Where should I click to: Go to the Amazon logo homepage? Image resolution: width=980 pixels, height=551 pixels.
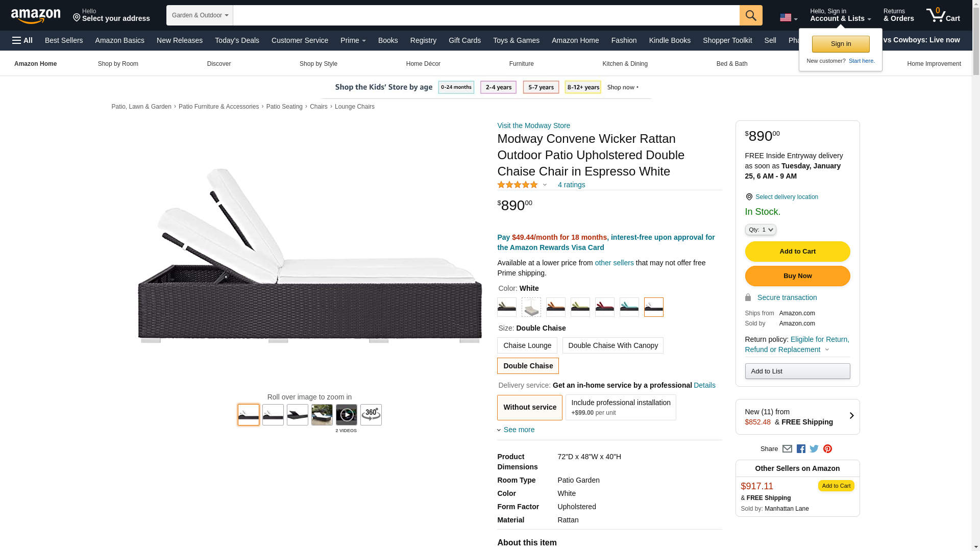coord(36,16)
